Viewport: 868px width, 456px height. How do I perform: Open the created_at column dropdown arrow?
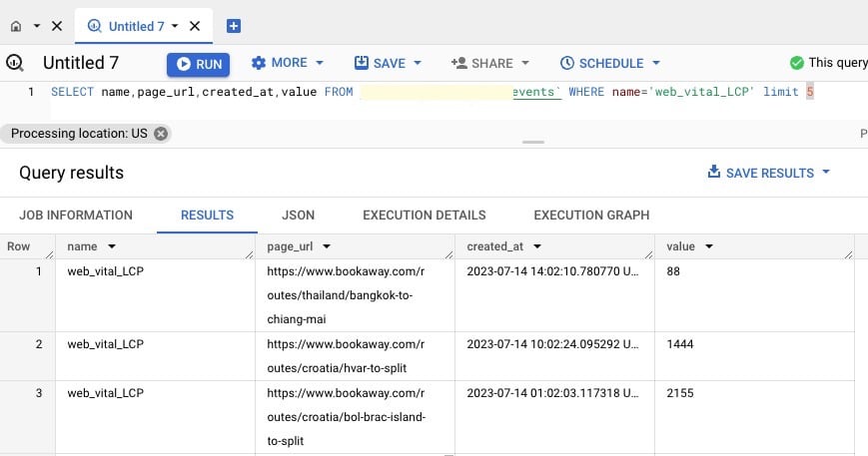pos(537,246)
